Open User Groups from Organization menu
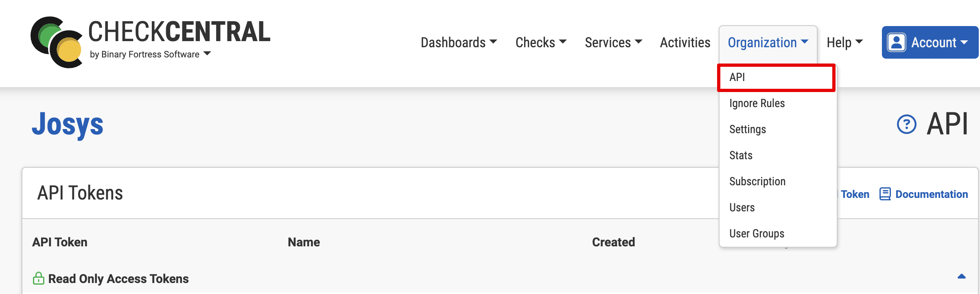The width and height of the screenshot is (980, 294). 757,234
